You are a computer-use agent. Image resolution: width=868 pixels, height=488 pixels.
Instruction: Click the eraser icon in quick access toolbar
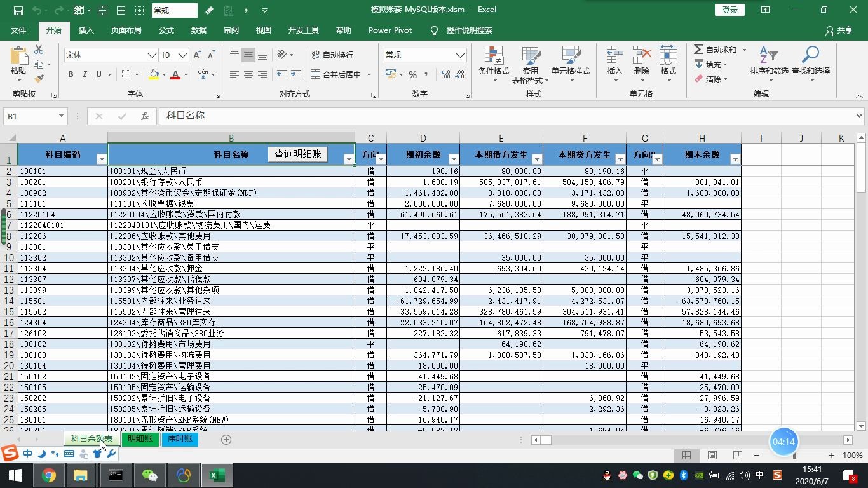tap(210, 10)
